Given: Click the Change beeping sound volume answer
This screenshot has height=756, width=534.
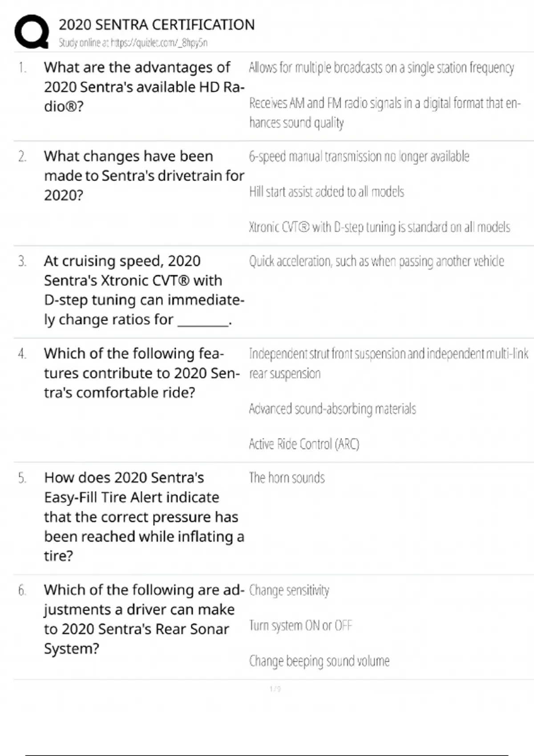Looking at the screenshot, I should (319, 661).
